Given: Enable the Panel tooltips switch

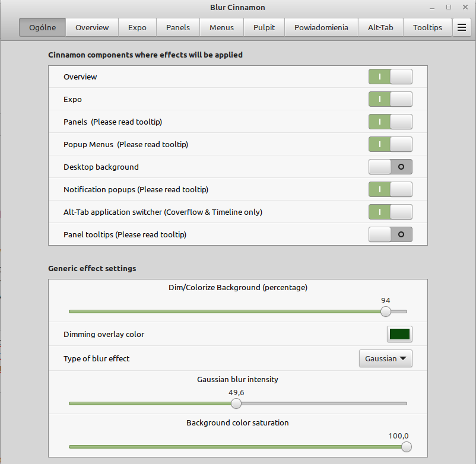Looking at the screenshot, I should coord(391,234).
